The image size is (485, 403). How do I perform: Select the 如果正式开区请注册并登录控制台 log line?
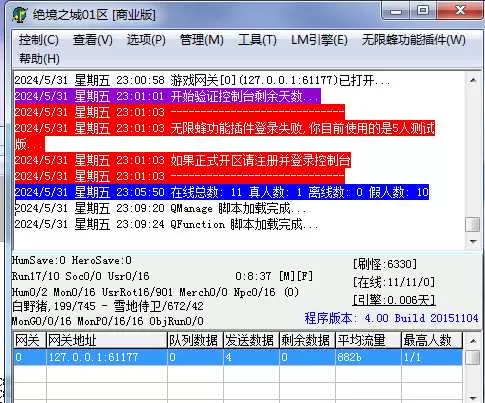point(182,160)
